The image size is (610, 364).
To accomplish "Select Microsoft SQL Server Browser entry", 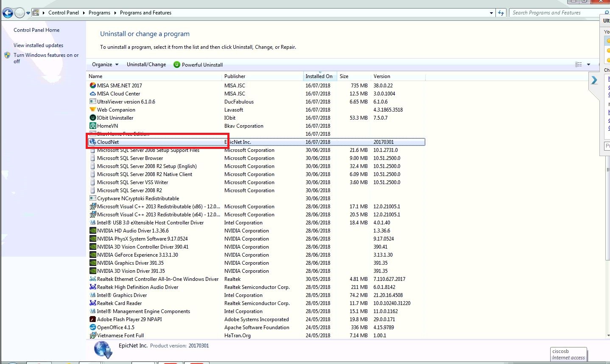I will coord(257,158).
